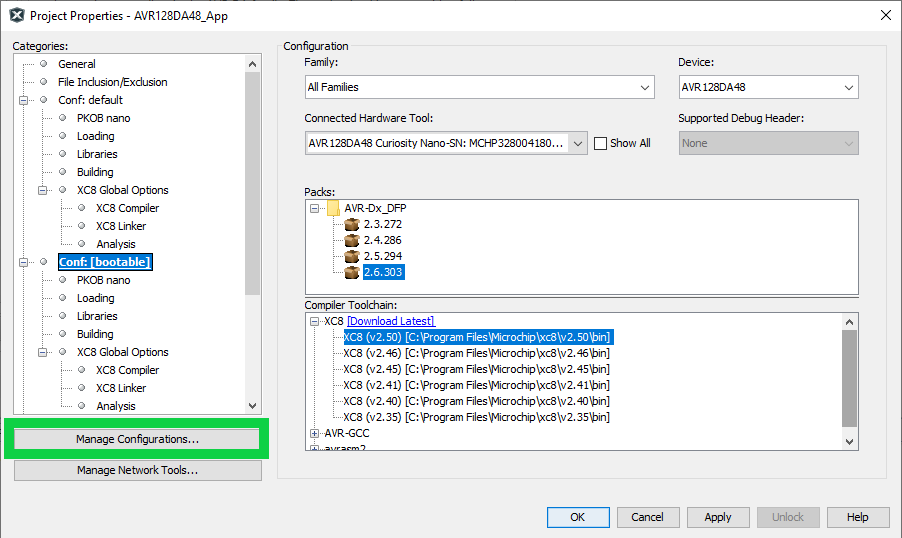
Task: Collapse the AVR-Dx_DFP packs node
Action: coord(316,208)
